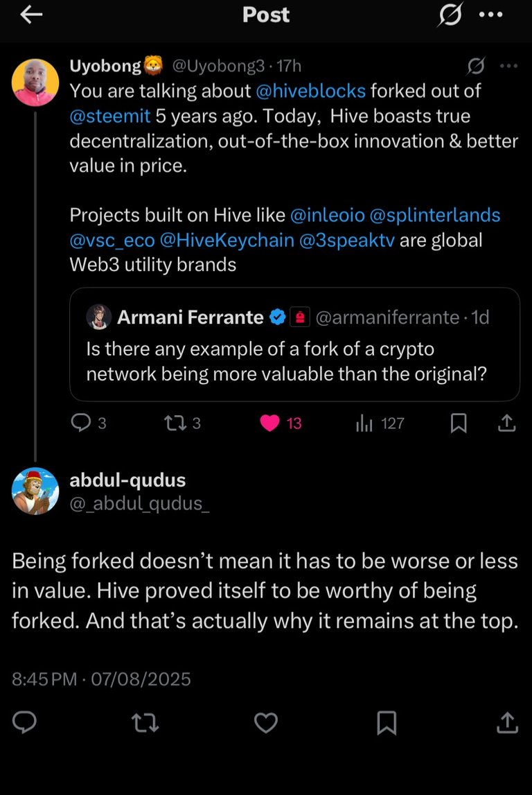Like abdul-qudus's reply with the heart icon
Screen dimensions: 532x795
[x=266, y=722]
